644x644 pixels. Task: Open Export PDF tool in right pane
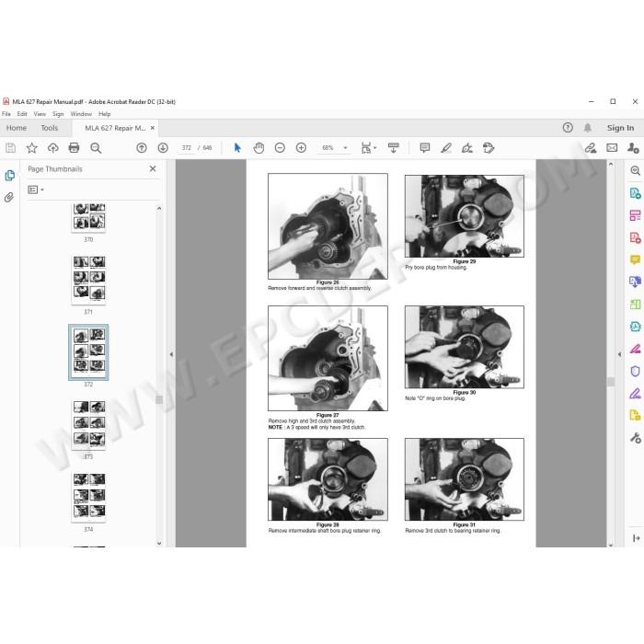635,193
